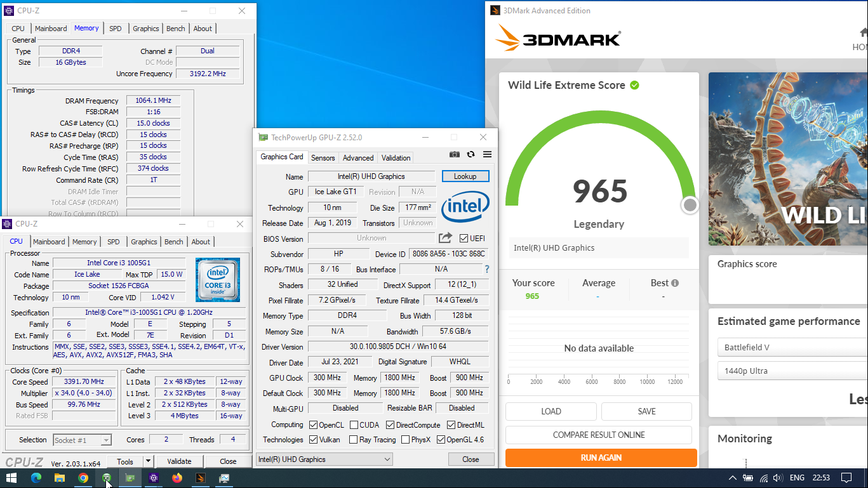Click the Intel logo in GPU-Z
Image resolution: width=868 pixels, height=488 pixels.
coord(465,207)
